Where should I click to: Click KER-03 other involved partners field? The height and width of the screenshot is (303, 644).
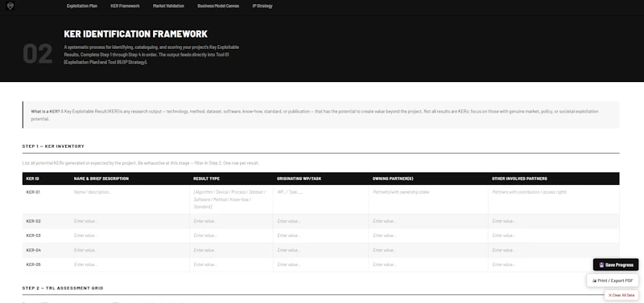point(554,235)
